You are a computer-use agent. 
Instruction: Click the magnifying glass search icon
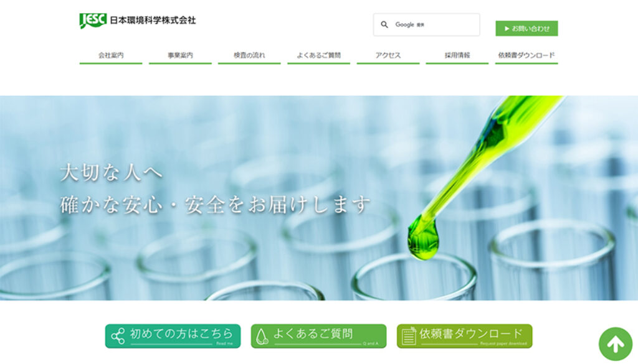(384, 24)
